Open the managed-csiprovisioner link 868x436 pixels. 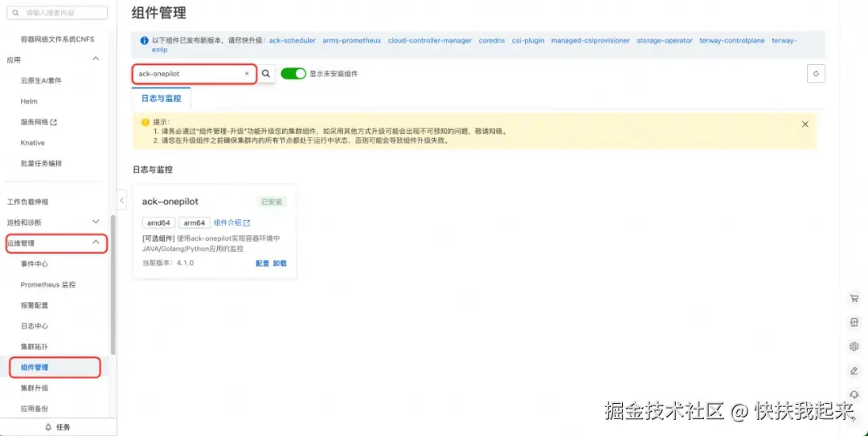click(590, 40)
